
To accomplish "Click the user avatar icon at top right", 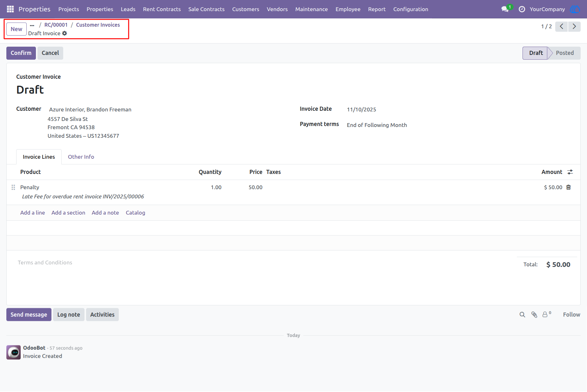I will coord(575,9).
